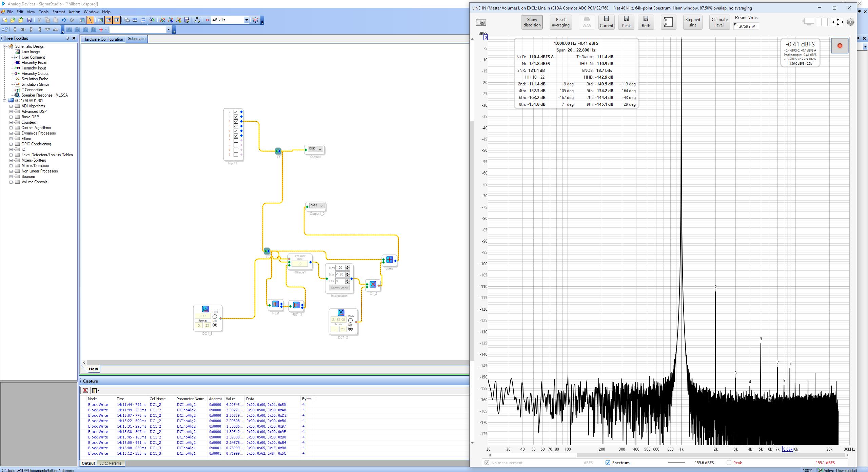
Task: Click the Save project floppy icon
Action: point(29,20)
